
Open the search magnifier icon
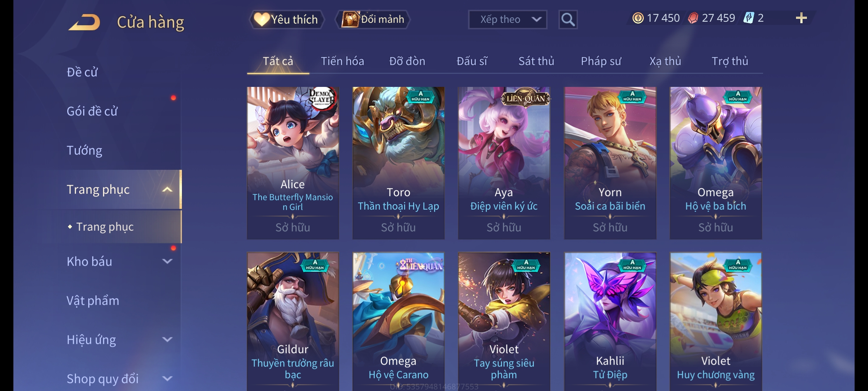(x=568, y=20)
